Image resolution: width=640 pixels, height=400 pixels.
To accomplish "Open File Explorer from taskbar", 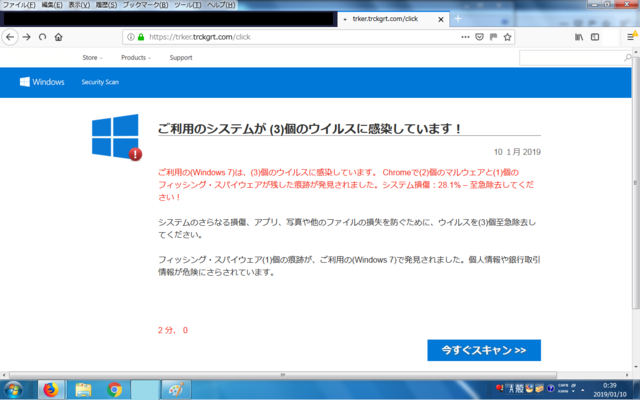I will [83, 390].
